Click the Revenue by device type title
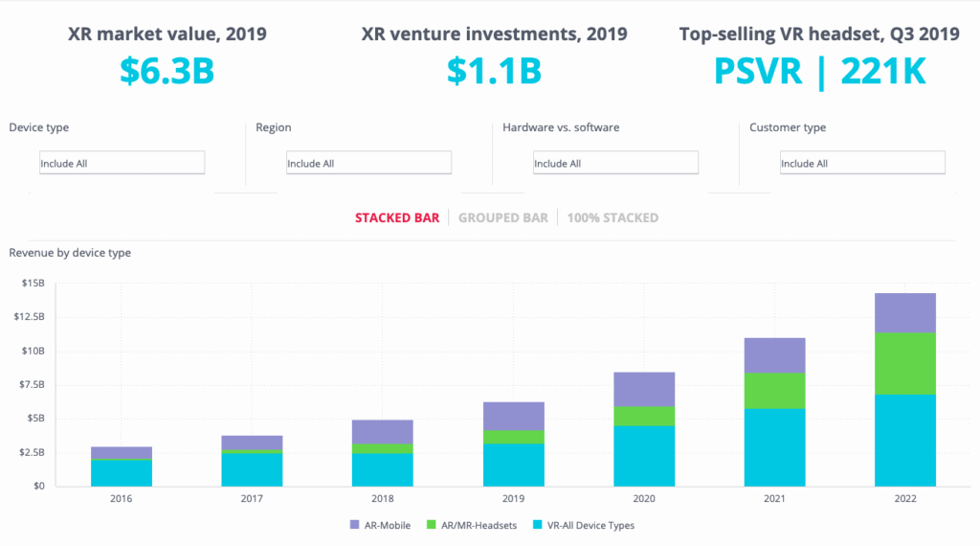Screen dimensions: 980x546 click(70, 253)
